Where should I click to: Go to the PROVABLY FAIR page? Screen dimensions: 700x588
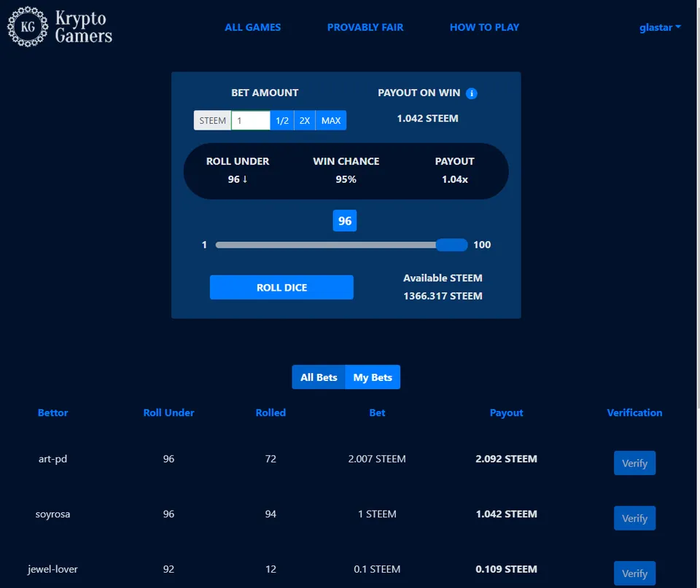365,27
